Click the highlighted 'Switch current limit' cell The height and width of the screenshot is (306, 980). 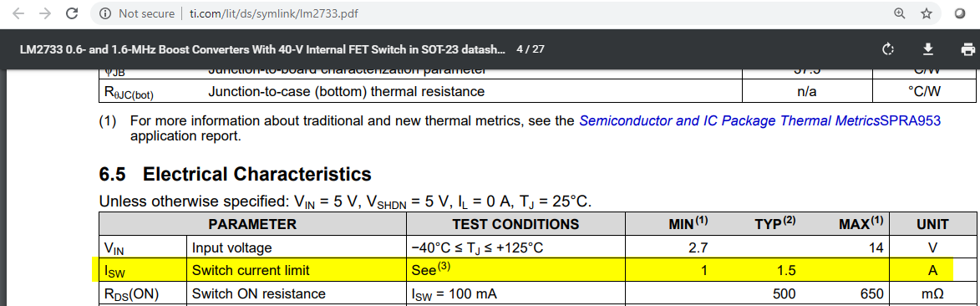pyautogui.click(x=297, y=270)
